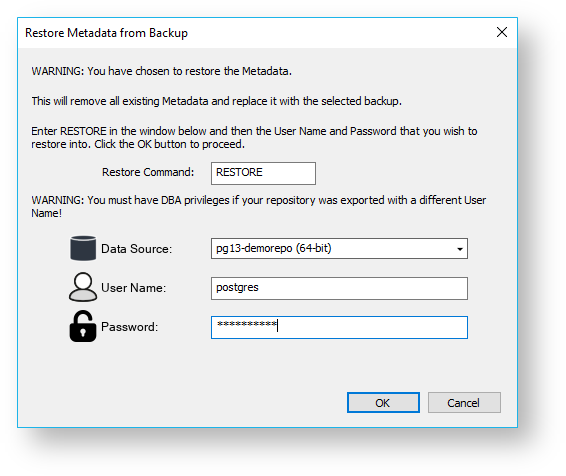
Task: Click the 'remove all existing Metadata' text
Action: (x=216, y=101)
